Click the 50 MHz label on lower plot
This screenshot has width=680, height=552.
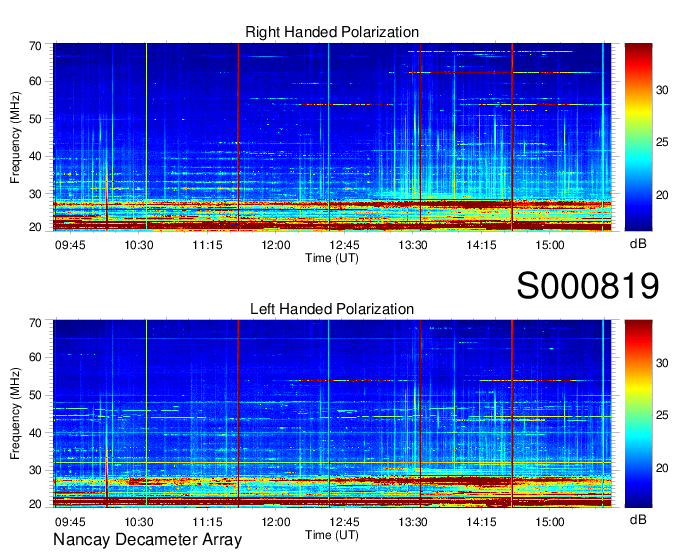[35, 395]
